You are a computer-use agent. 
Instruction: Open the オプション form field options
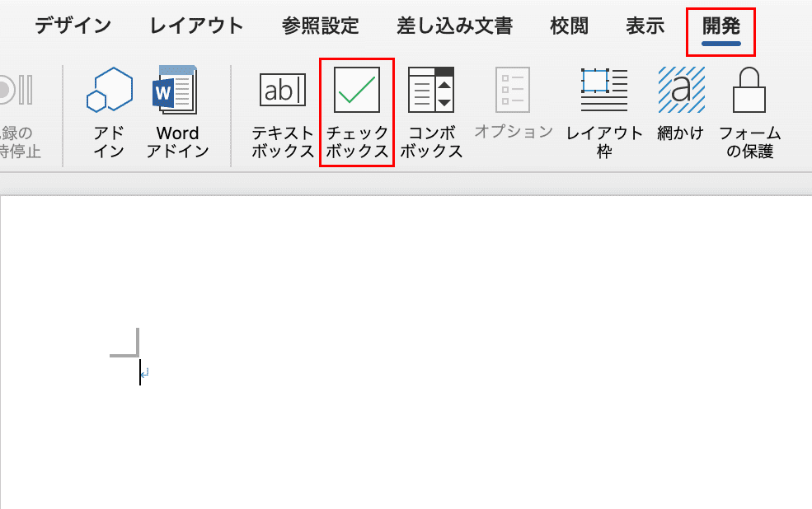click(x=513, y=90)
